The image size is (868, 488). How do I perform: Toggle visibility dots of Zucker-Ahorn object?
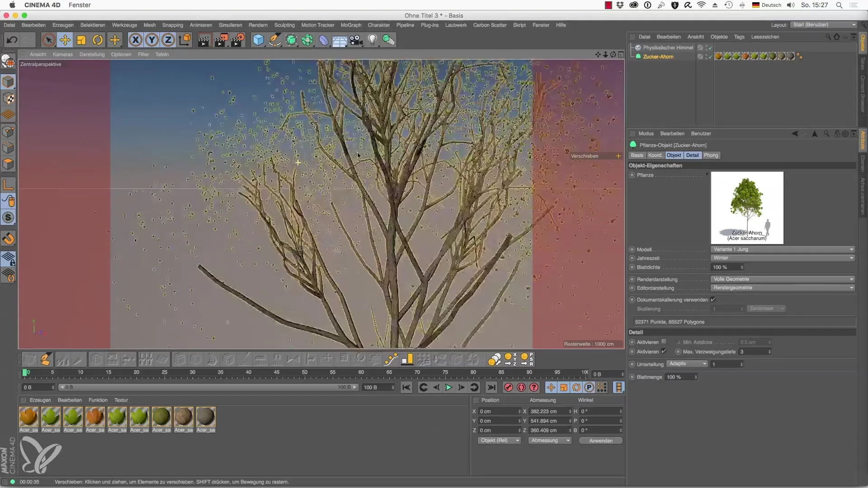point(707,56)
